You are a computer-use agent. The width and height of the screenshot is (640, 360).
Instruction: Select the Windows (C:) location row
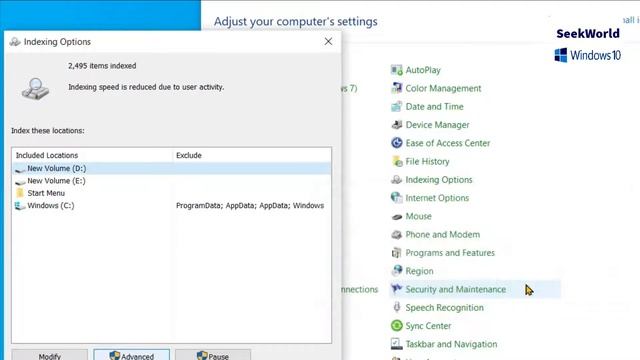[x=171, y=205]
